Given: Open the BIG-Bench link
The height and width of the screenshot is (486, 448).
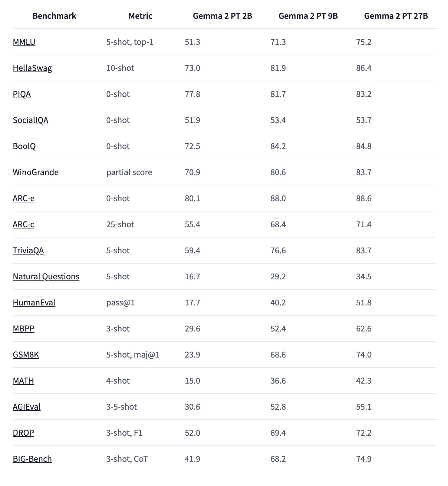Looking at the screenshot, I should [x=32, y=459].
